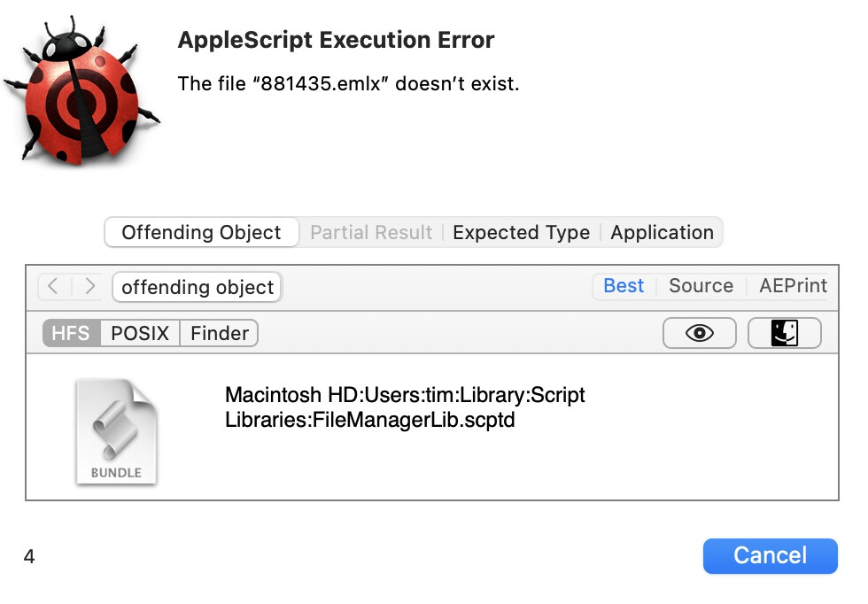Open the Expected Type tab
This screenshot has width=868, height=604.
tap(521, 232)
